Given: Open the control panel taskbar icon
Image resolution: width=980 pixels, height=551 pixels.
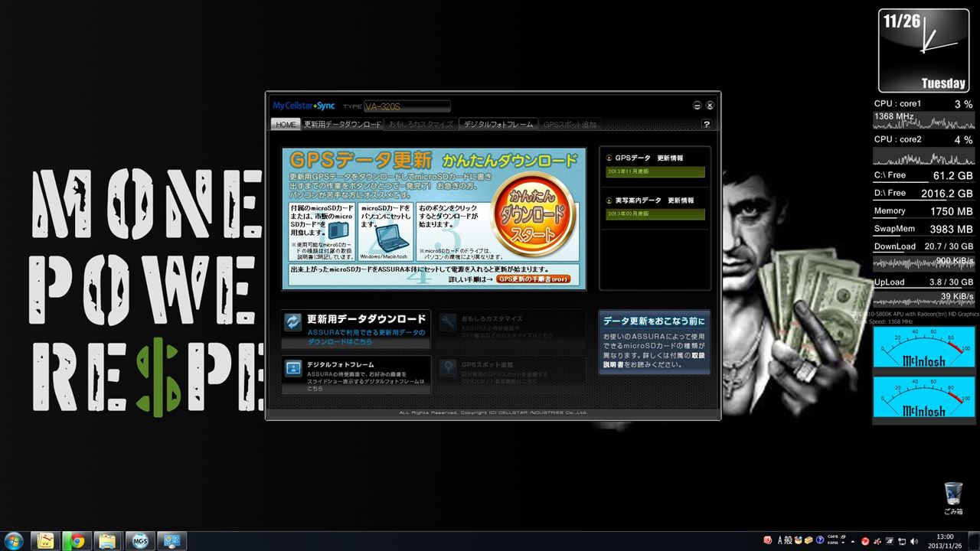Looking at the screenshot, I should 171,540.
